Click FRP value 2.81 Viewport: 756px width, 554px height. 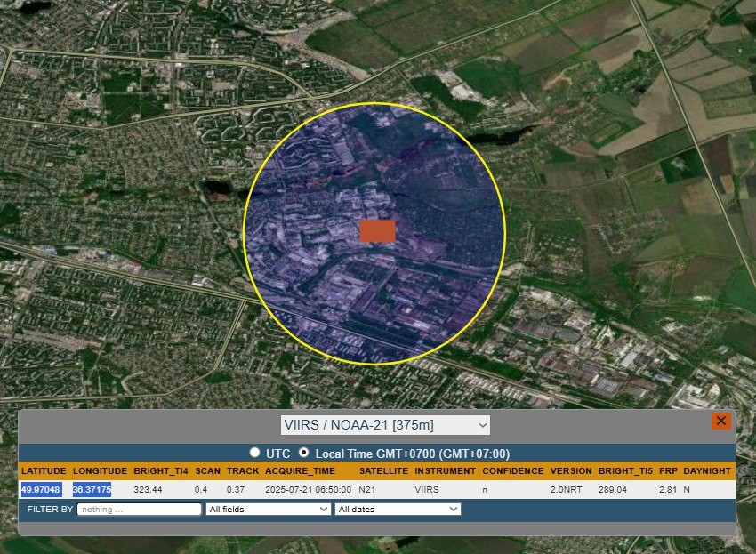point(668,489)
